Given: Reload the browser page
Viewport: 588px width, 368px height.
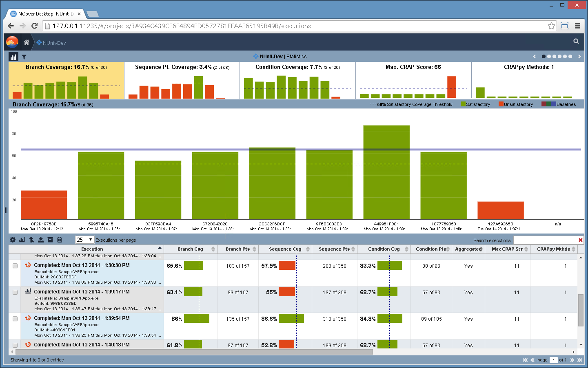Looking at the screenshot, I should tap(35, 26).
